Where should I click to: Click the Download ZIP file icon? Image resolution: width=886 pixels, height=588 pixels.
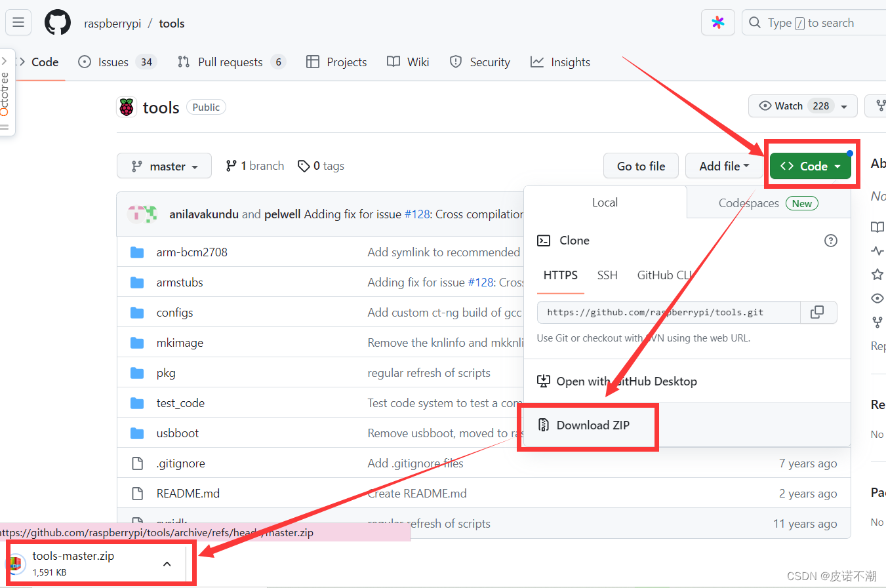coord(544,425)
